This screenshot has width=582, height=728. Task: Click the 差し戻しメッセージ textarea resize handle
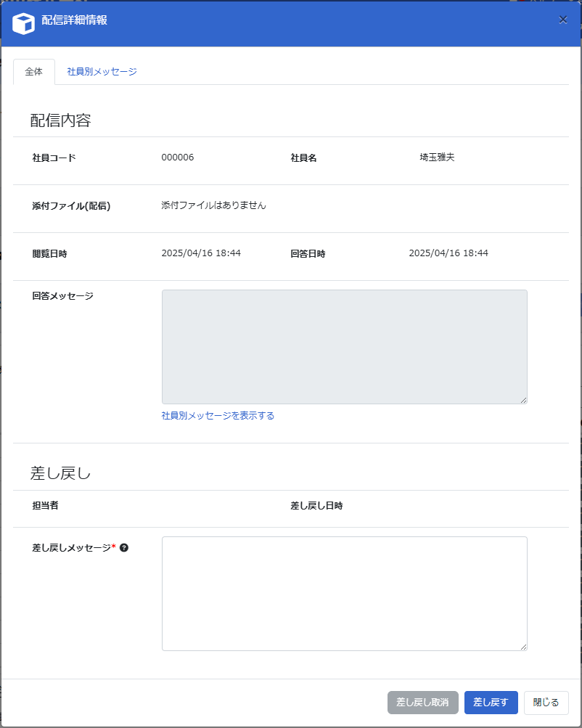click(522, 646)
